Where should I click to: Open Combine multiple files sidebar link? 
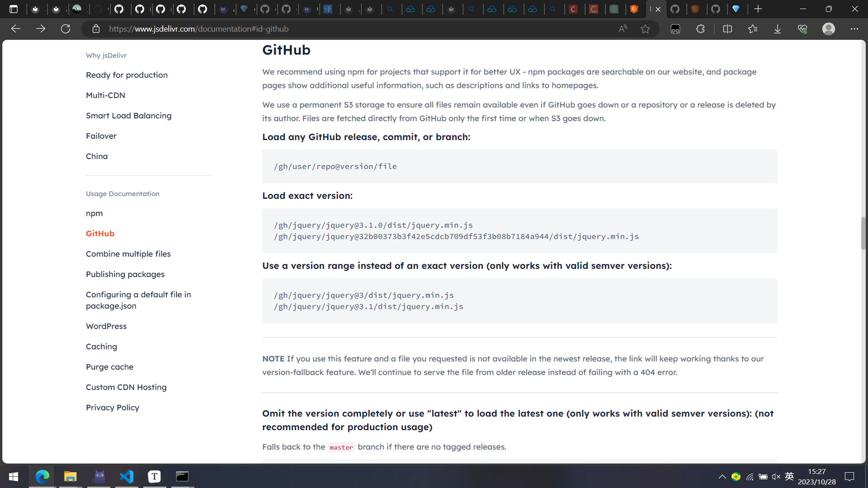coord(128,254)
